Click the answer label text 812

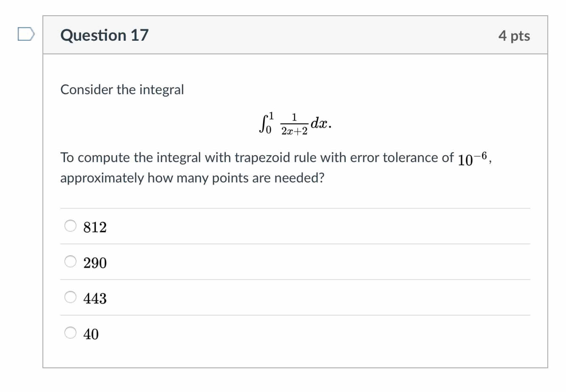(x=95, y=227)
